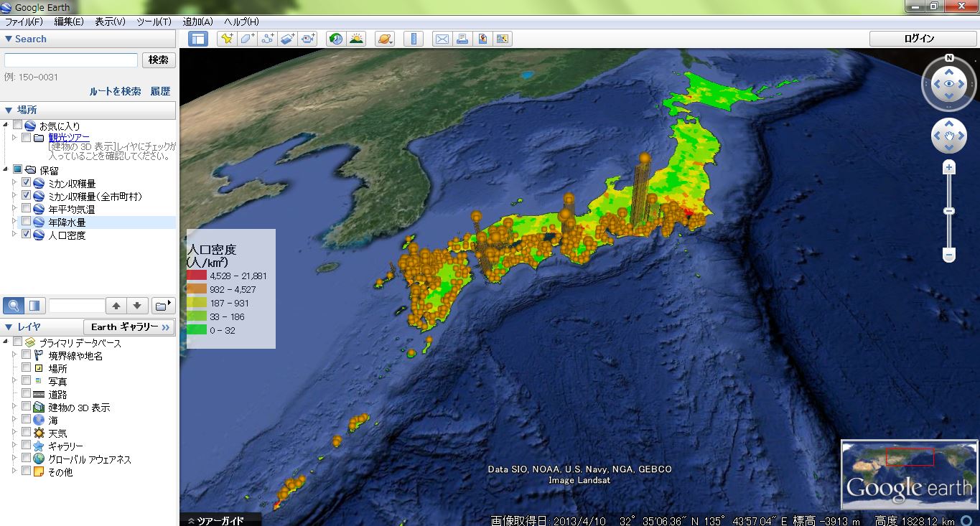Click the look joystick eye control
Screen dimensions: 980x526
pyautogui.click(x=949, y=84)
